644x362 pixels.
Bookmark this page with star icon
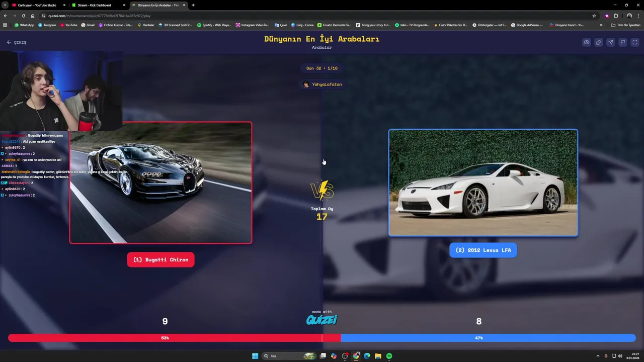coord(594,16)
